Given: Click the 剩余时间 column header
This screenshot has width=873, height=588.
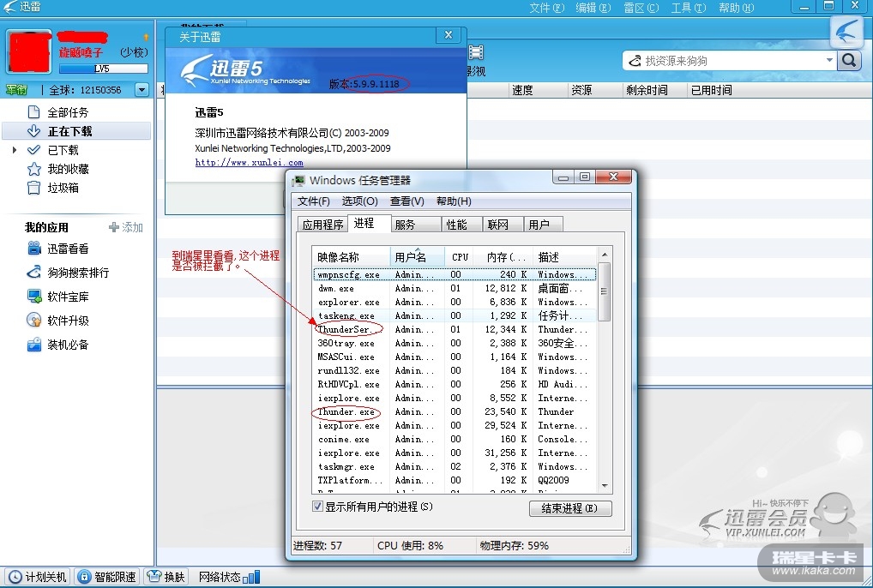Looking at the screenshot, I should tap(653, 90).
